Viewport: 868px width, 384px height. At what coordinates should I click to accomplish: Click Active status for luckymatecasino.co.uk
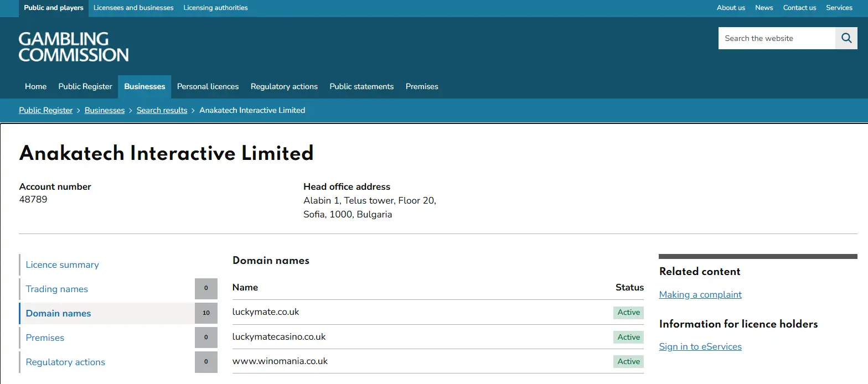pos(628,337)
